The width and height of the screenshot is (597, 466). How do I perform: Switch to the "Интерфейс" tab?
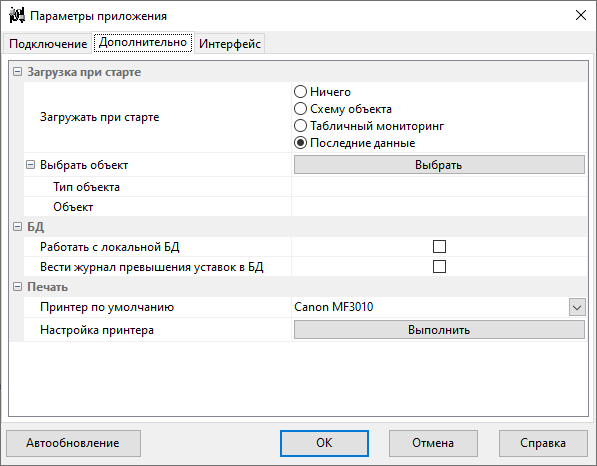[x=230, y=44]
